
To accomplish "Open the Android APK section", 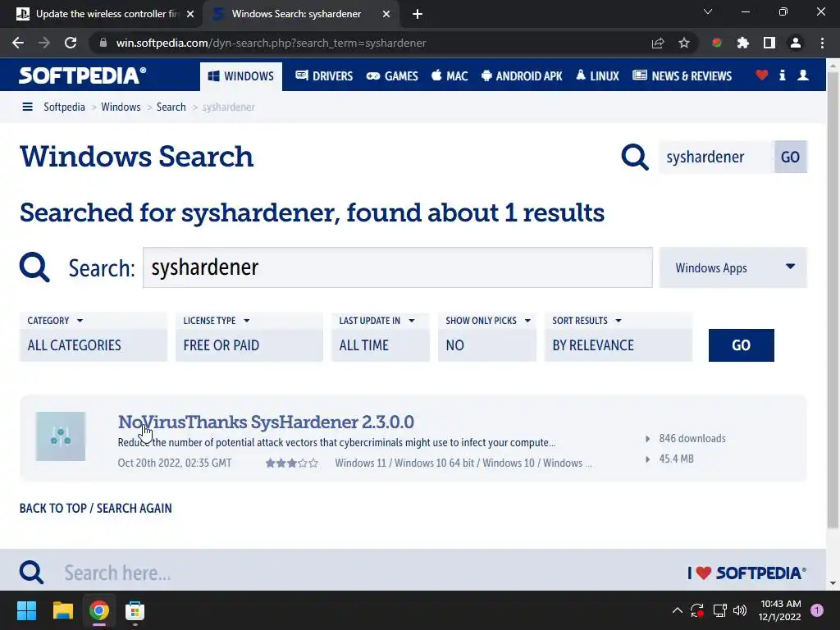I will [522, 76].
